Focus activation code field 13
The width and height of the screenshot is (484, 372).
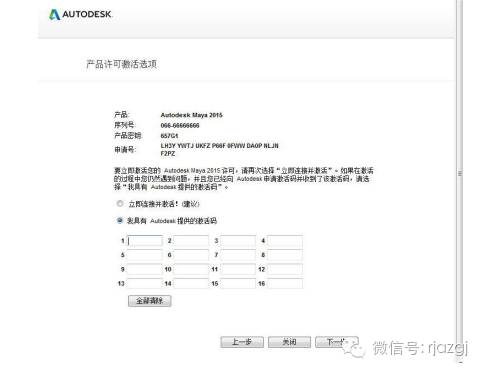point(144,283)
